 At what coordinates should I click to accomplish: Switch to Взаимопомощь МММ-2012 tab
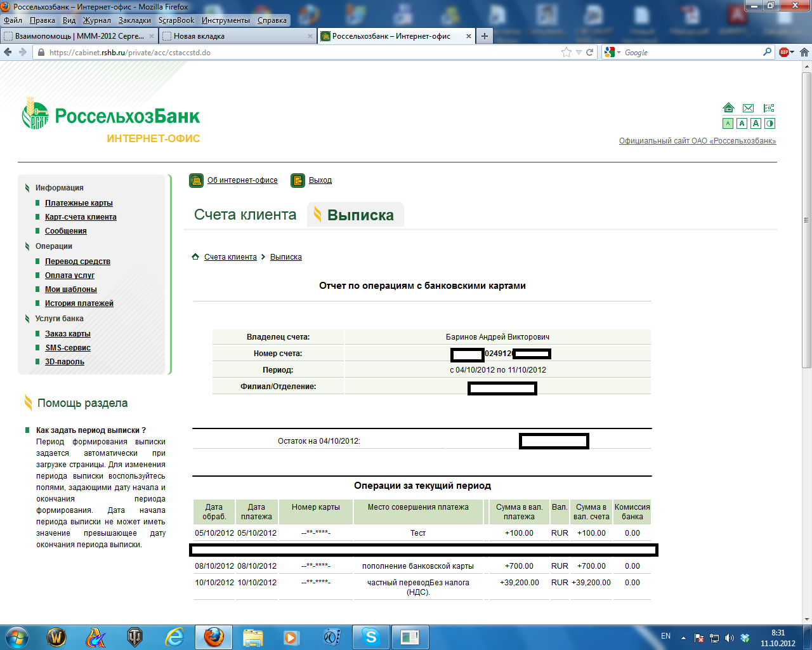(79, 36)
